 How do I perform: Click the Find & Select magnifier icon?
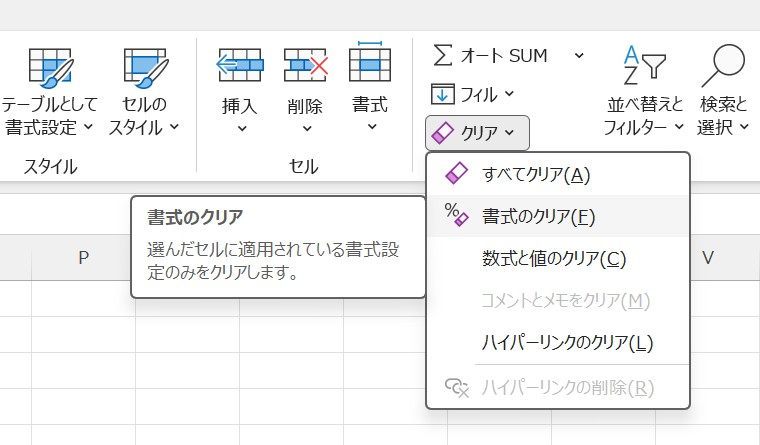[x=724, y=67]
